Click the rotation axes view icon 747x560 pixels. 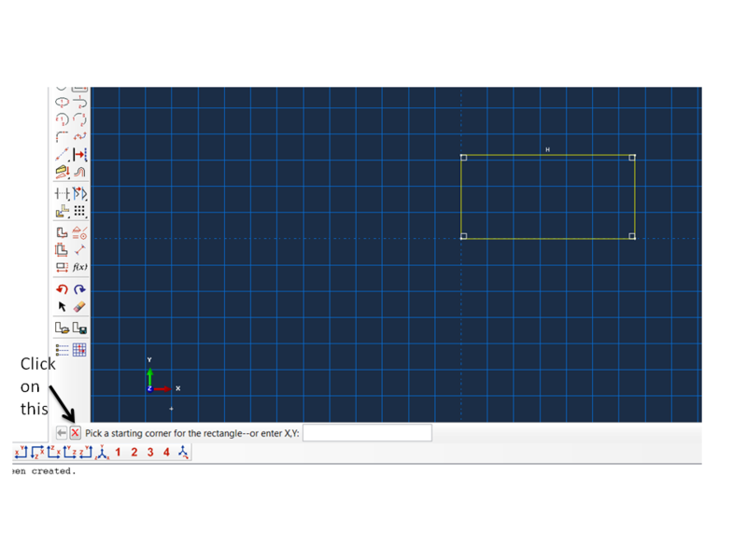coord(183,453)
